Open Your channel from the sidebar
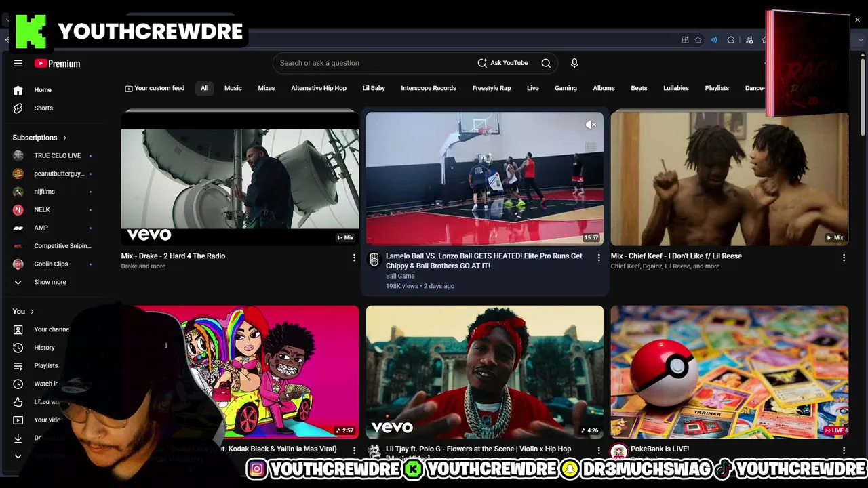Viewport: 868px width, 488px height. 52,329
